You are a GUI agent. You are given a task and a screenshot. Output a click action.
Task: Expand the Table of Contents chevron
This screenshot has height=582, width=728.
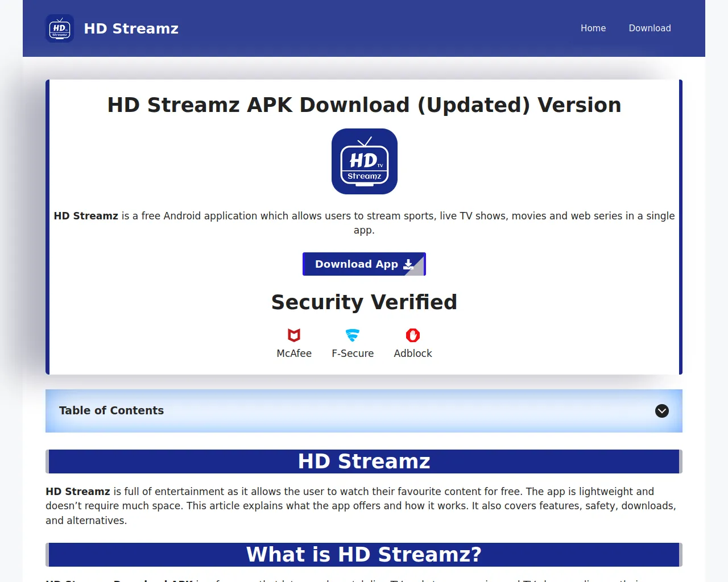pos(662,411)
